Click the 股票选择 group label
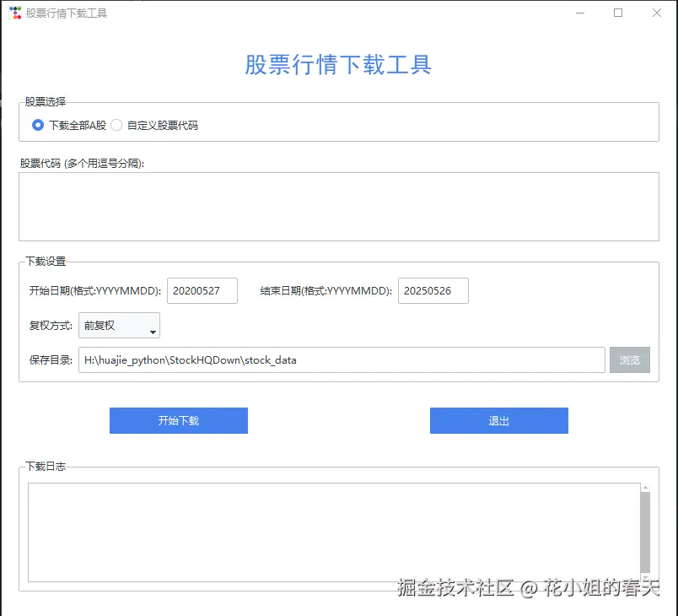The image size is (678, 616). click(46, 101)
